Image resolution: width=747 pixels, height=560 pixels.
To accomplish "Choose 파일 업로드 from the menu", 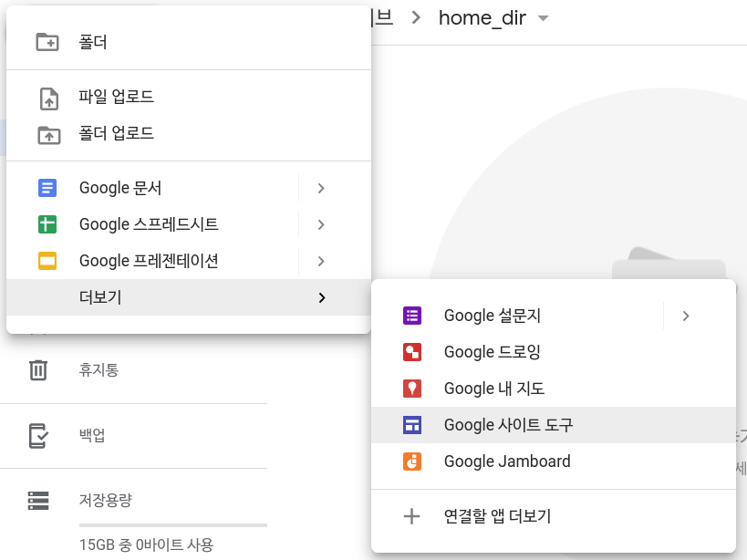I will pos(189,98).
